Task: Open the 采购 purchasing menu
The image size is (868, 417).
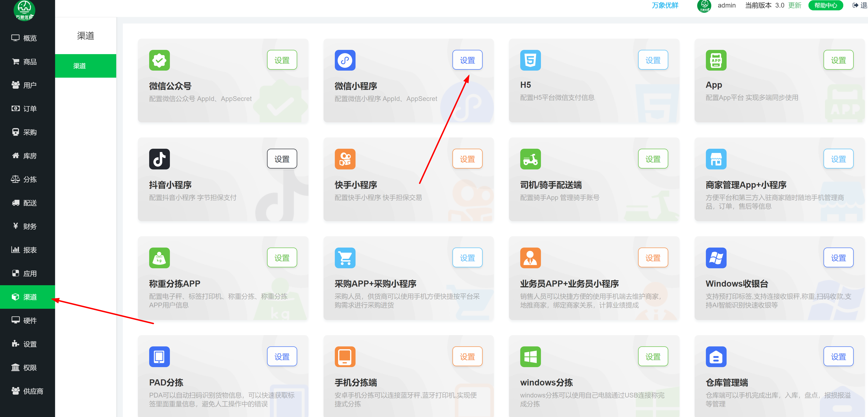Action: 27,132
